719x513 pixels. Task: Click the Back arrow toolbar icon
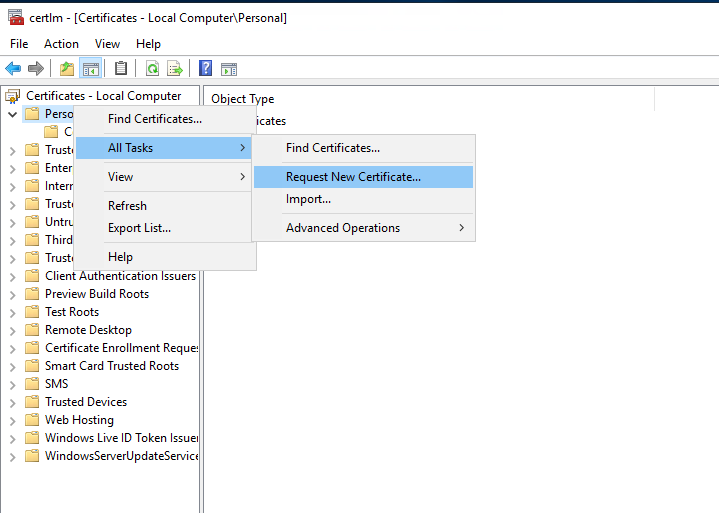coord(13,69)
